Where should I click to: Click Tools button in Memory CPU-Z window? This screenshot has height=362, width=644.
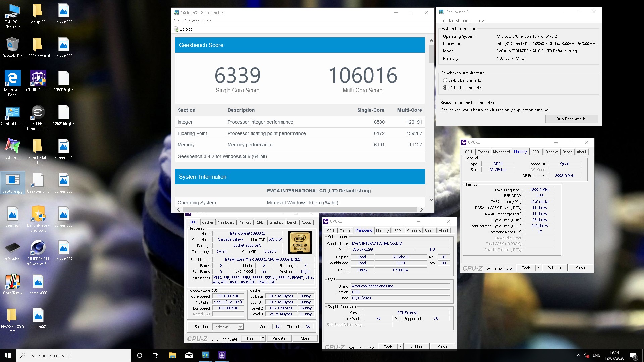point(526,268)
